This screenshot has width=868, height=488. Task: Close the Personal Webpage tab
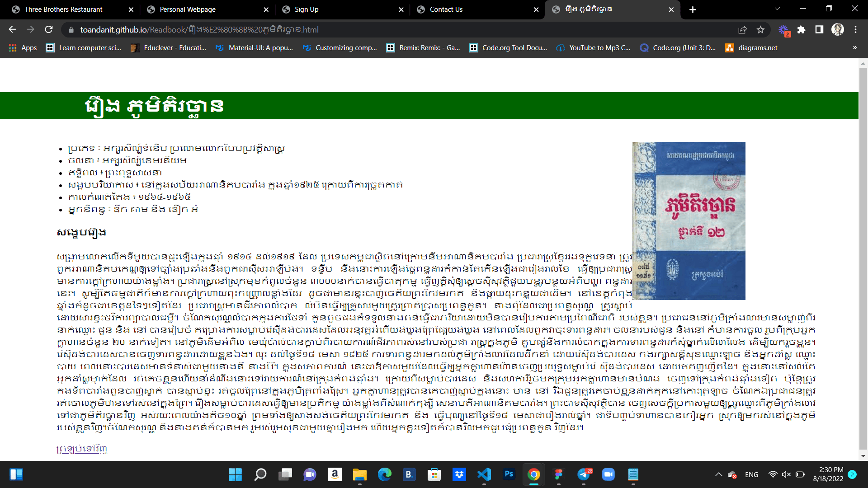[266, 9]
